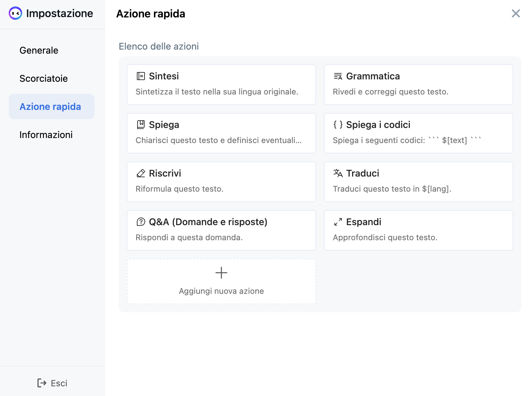This screenshot has height=396, width=532.
Task: Click the app logo beside Impostazione
Action: 15,13
